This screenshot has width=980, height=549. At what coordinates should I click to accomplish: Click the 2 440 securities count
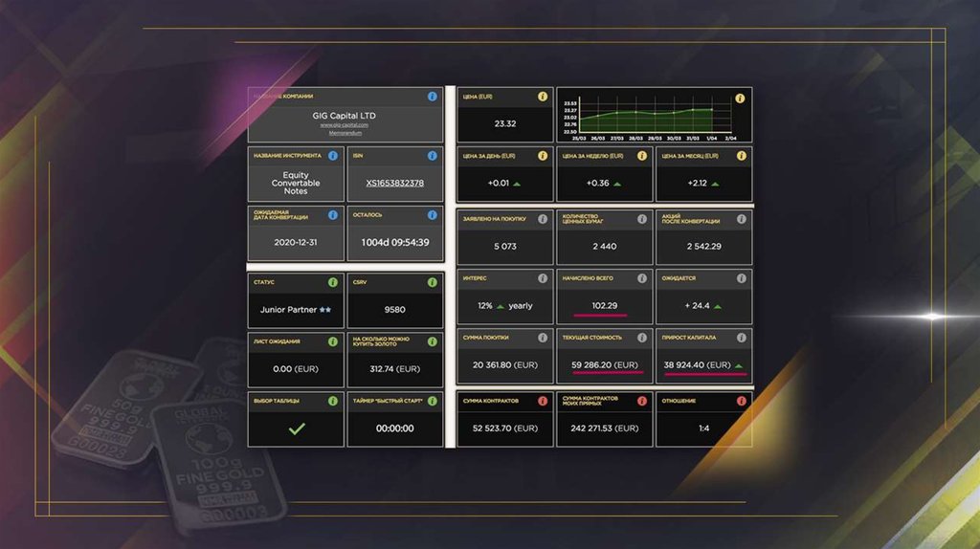point(605,246)
